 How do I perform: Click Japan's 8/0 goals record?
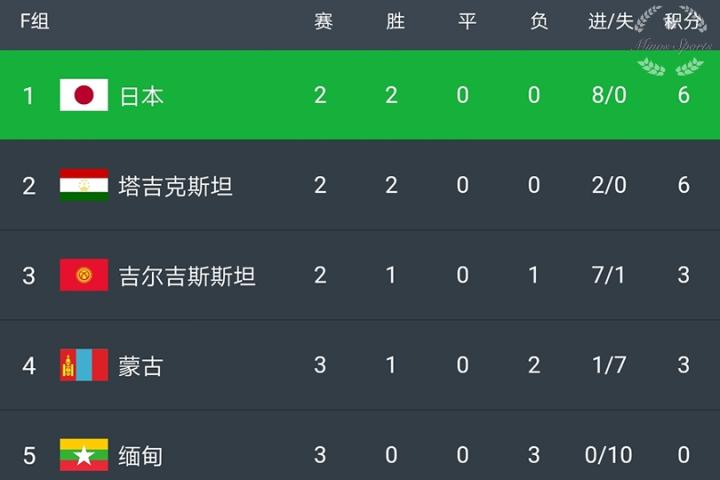[608, 95]
